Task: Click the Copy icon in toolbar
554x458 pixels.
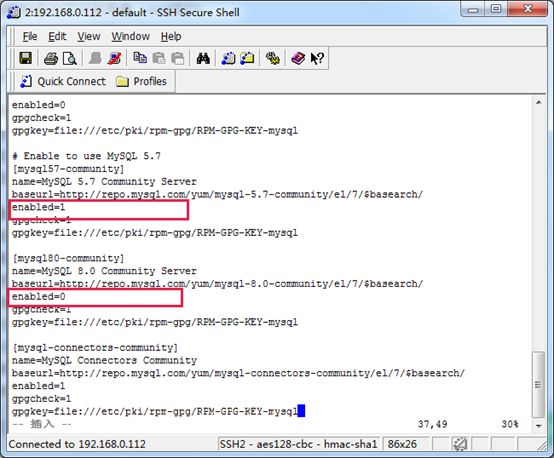Action: [x=140, y=58]
